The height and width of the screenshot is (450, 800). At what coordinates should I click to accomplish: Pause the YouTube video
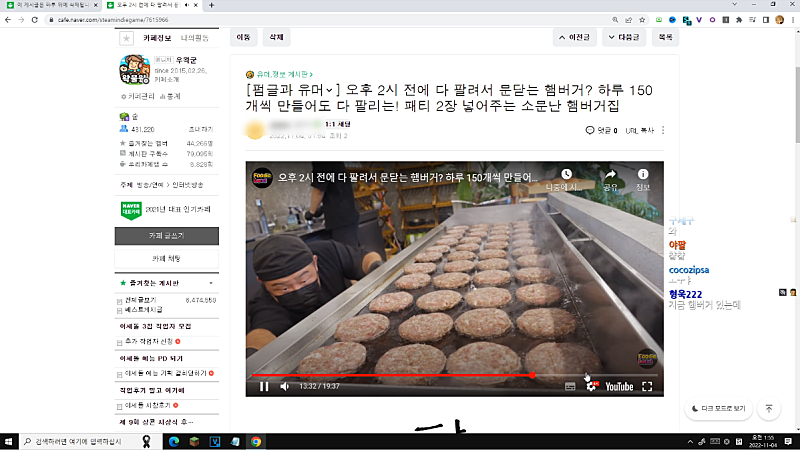coord(264,386)
